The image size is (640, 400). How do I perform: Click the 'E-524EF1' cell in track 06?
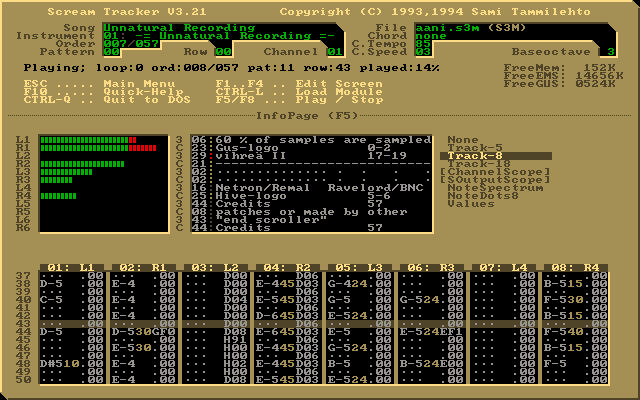(431, 332)
